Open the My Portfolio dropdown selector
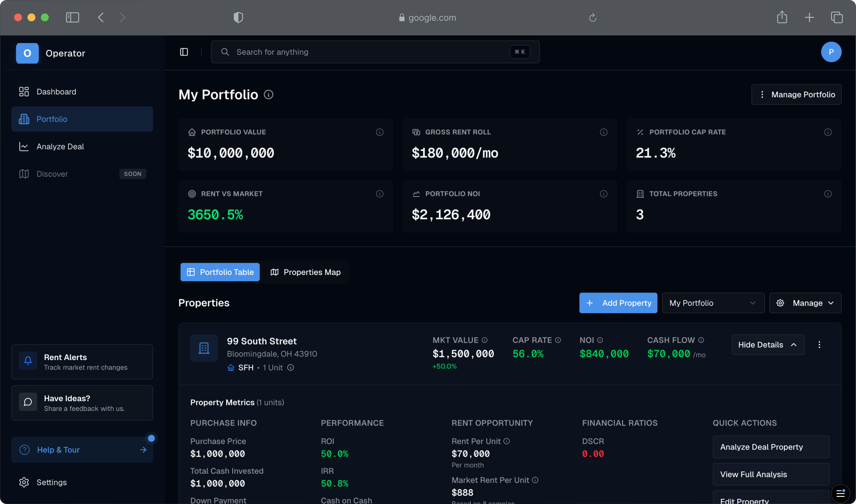This screenshot has width=856, height=504. click(x=713, y=303)
